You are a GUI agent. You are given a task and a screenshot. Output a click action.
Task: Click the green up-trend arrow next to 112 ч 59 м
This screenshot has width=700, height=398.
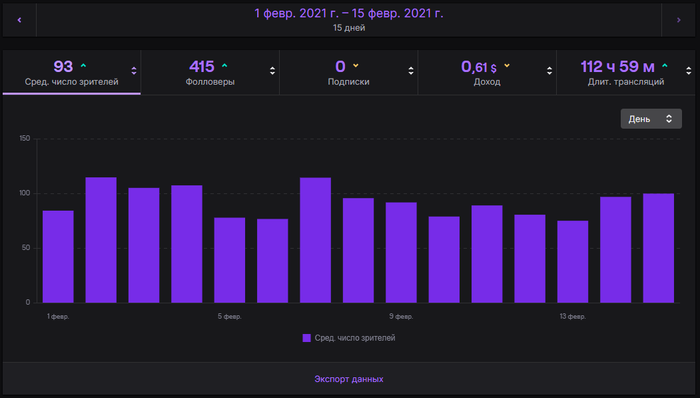point(665,66)
